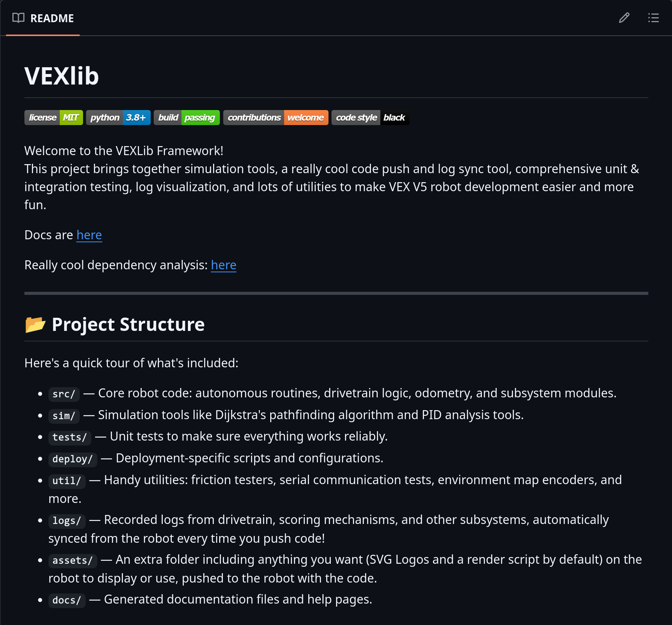Click the license MIT badge
Viewport: 672px width, 625px height.
(53, 117)
